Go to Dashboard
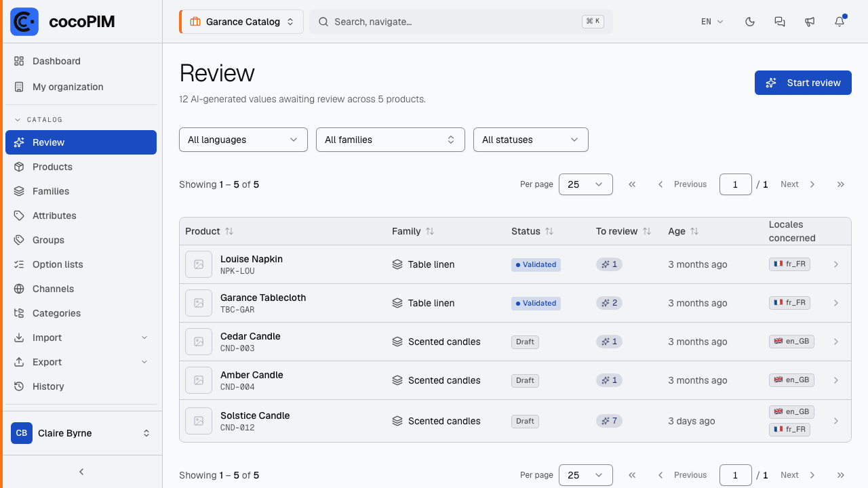The width and height of the screenshot is (868, 488). (x=81, y=61)
